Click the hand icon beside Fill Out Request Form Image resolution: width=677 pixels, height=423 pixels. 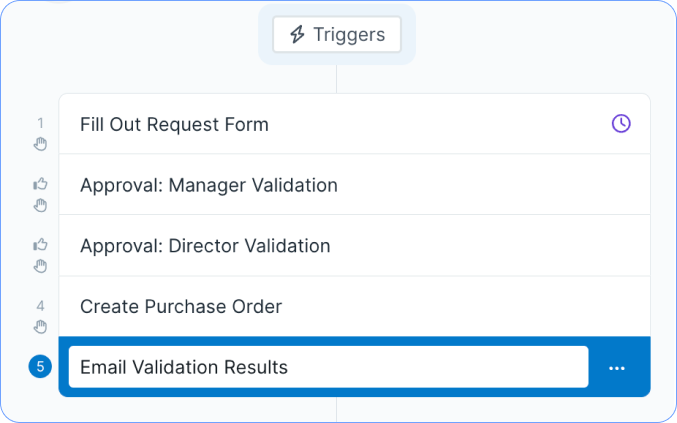[x=40, y=144]
